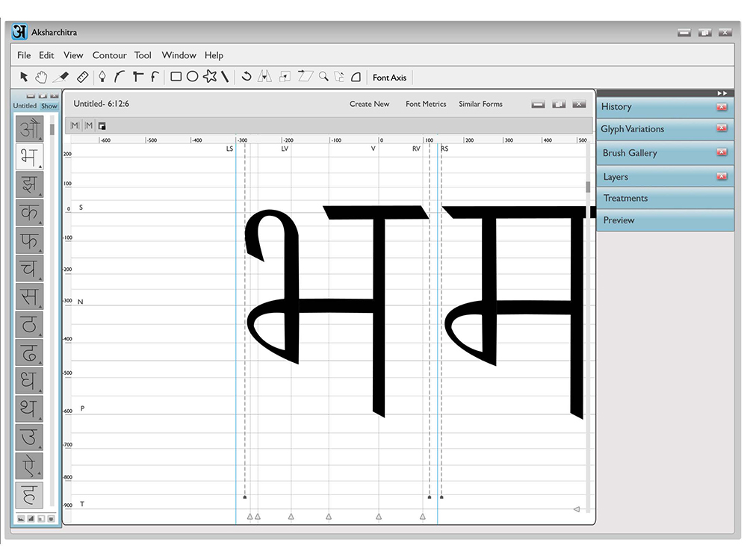Click the duplicate pages icon in toolbar
Image resolution: width=747 pixels, height=560 pixels.
coord(339,77)
